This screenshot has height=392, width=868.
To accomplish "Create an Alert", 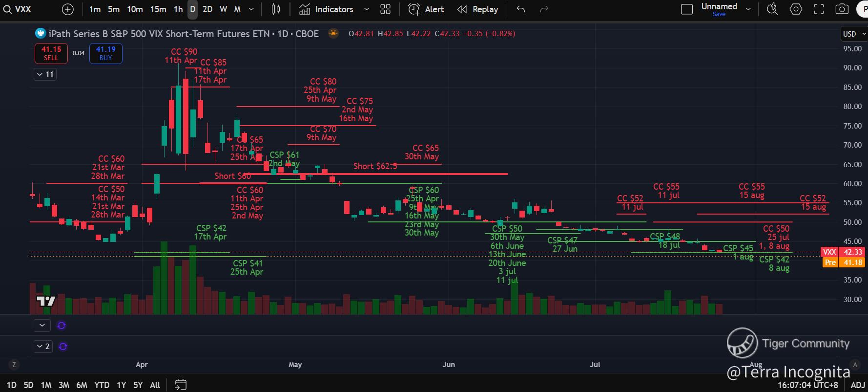I will [x=426, y=9].
